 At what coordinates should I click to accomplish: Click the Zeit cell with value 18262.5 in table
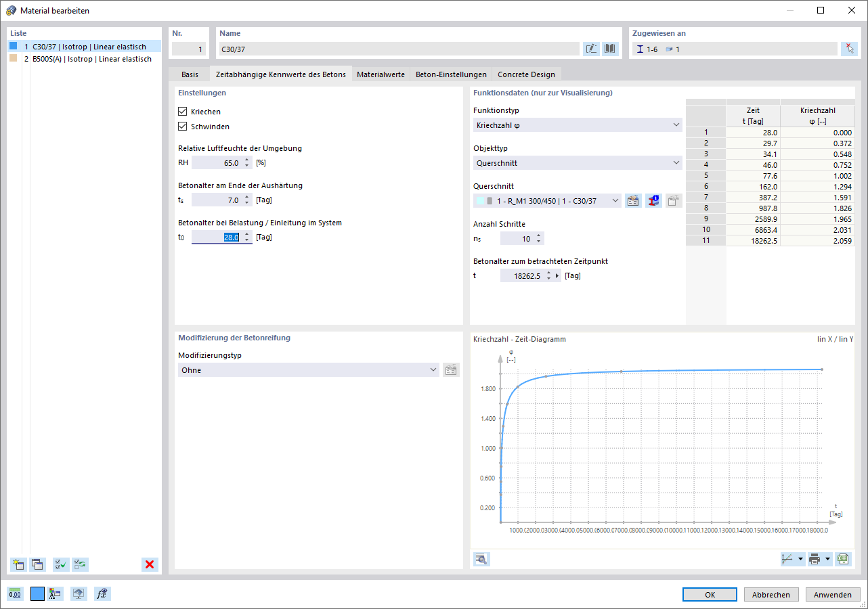(753, 241)
